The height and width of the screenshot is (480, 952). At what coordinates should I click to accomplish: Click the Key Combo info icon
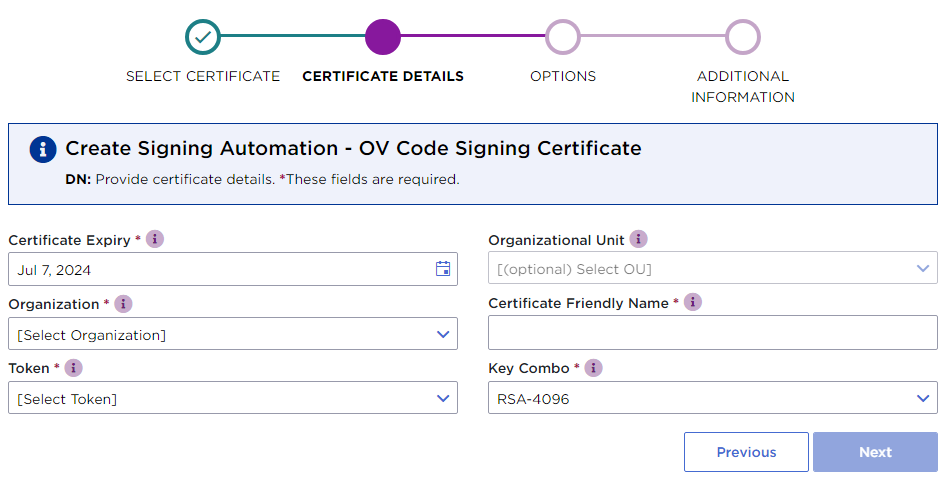[593, 368]
